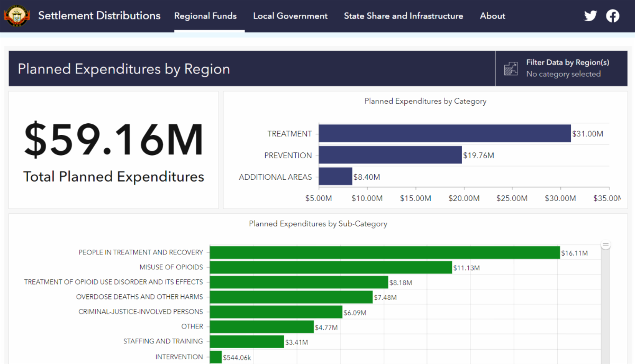The width and height of the screenshot is (635, 364).
Task: Click the Criminal-Justice-Involved Persons bar
Action: (276, 312)
